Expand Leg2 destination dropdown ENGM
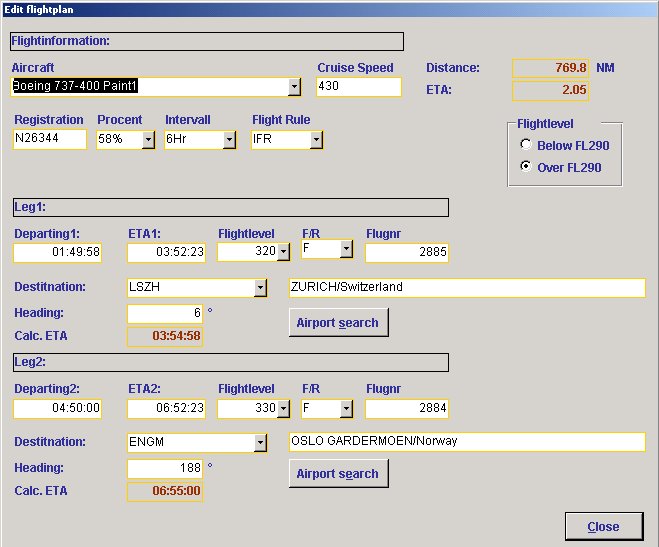659x547 pixels. click(x=260, y=442)
